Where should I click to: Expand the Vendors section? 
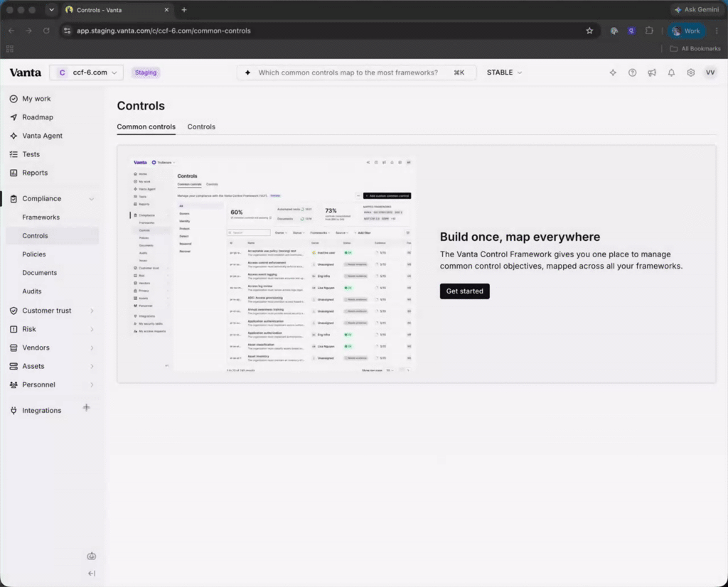92,348
